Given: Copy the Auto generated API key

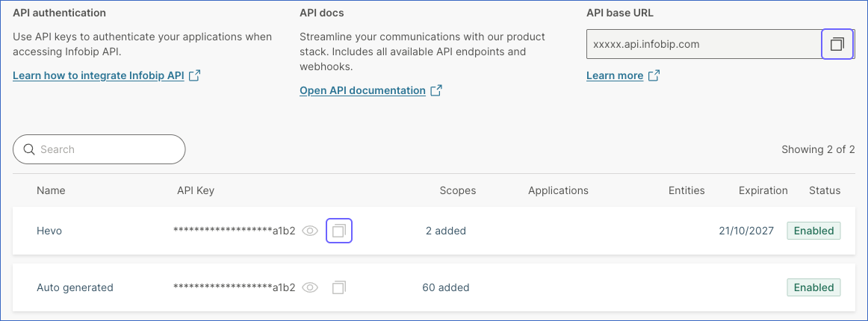Looking at the screenshot, I should pyautogui.click(x=339, y=287).
